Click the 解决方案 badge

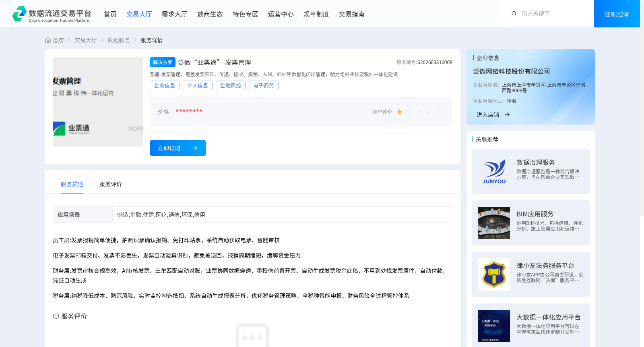(x=163, y=62)
